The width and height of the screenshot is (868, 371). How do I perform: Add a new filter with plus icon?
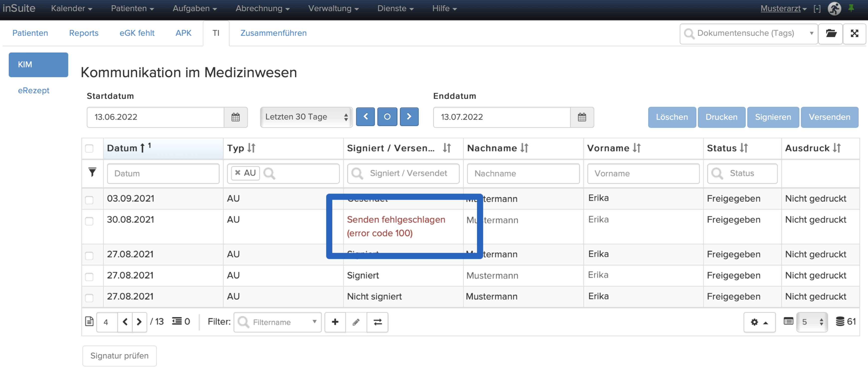click(x=335, y=322)
